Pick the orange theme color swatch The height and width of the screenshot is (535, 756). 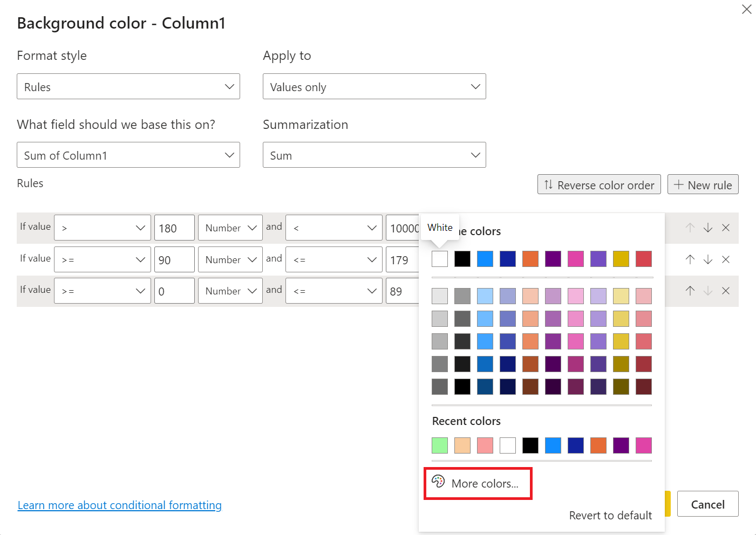[x=530, y=259]
